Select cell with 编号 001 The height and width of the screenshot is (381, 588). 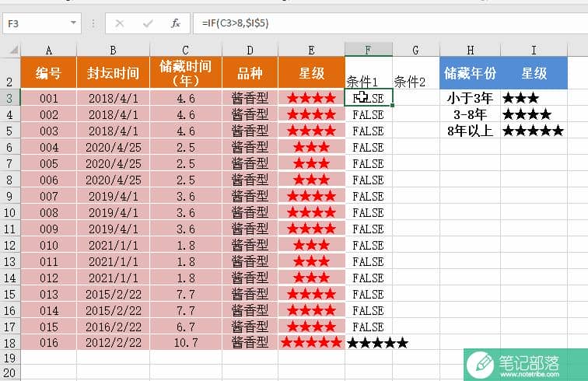pyautogui.click(x=49, y=98)
